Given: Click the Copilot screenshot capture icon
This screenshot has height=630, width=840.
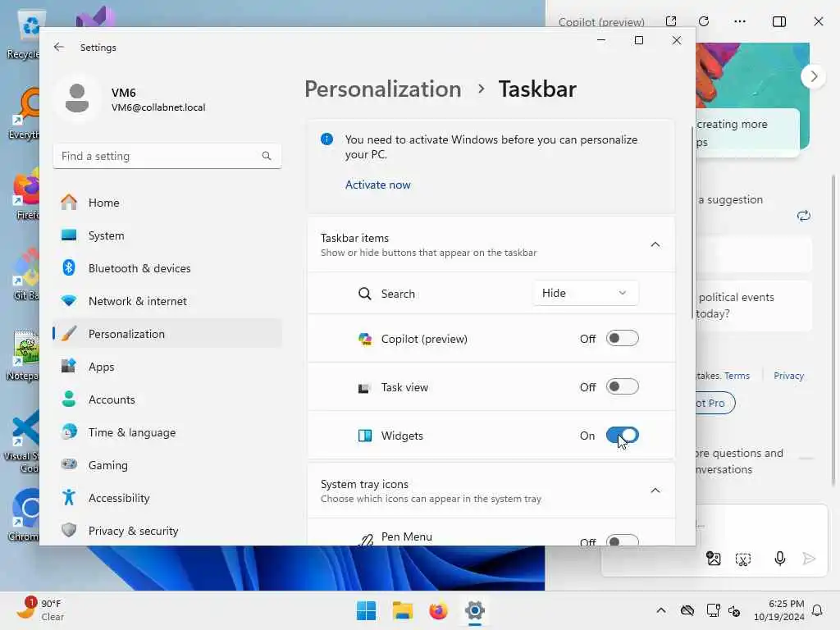Looking at the screenshot, I should pos(743,559).
